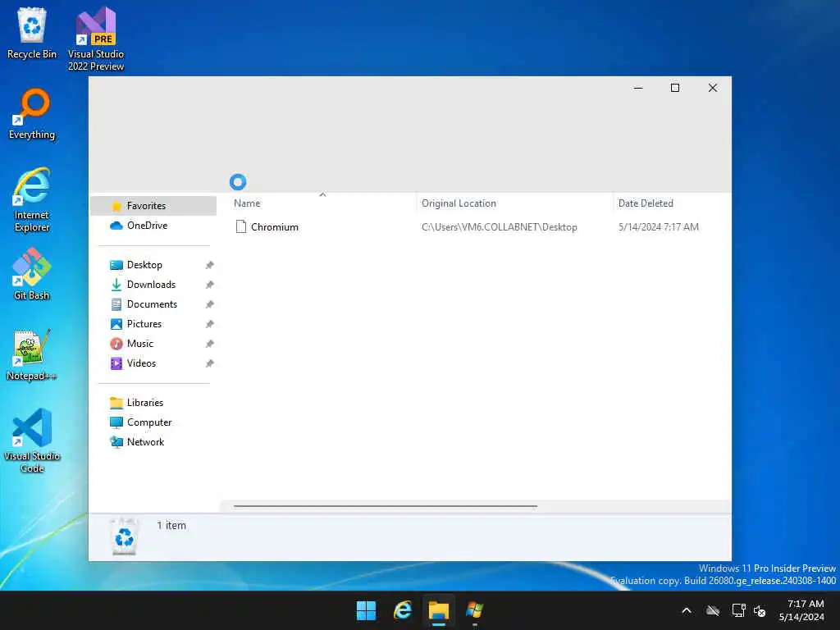The height and width of the screenshot is (630, 840).
Task: Select the Git Bash desktop shortcut
Action: point(32,274)
